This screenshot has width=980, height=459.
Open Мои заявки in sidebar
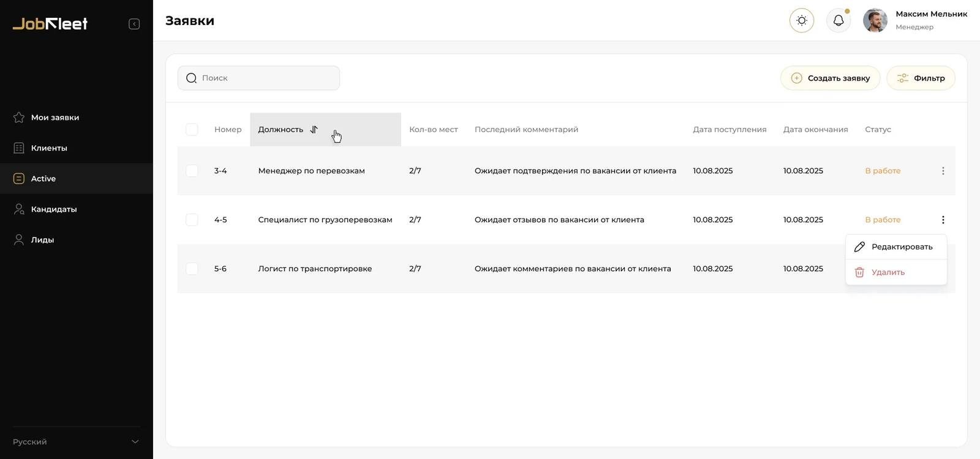click(76, 118)
